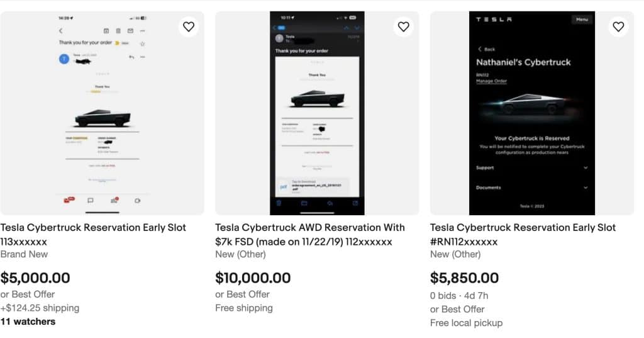Click the TESLA logo in the black screenshot
Image resolution: width=644 pixels, height=338 pixels.
[494, 20]
